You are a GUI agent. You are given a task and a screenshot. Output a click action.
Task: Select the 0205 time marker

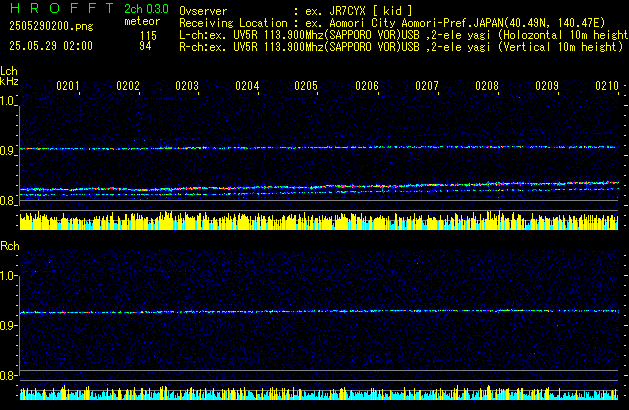(306, 86)
